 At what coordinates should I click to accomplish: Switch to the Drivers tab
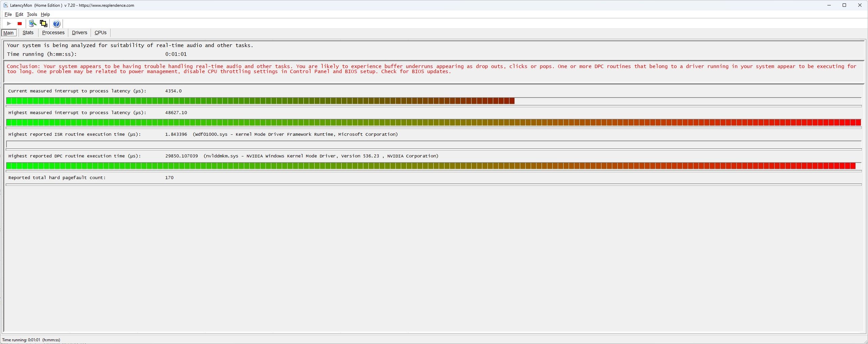click(79, 33)
